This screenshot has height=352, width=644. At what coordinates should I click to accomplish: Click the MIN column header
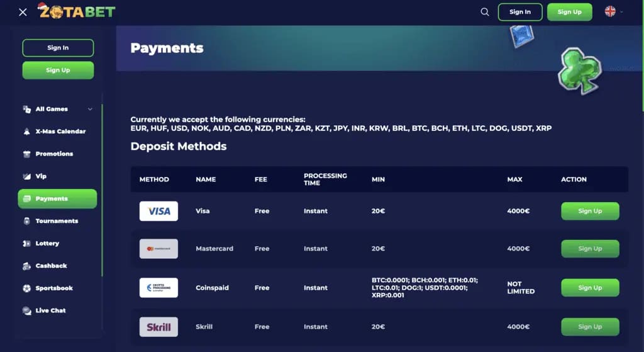click(x=378, y=179)
